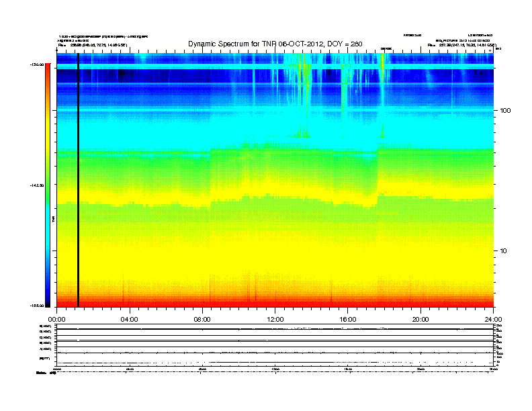The width and height of the screenshot is (532, 411).
Task: Select the large 00:00 time label of the spectrum
Action: [56, 320]
